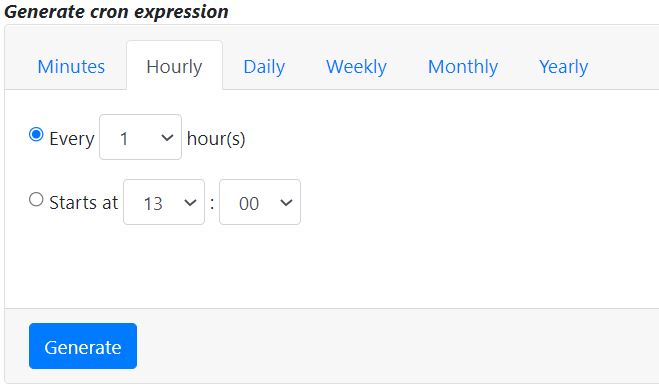Click the chevron arrow beside the 00 value
The width and height of the screenshot is (659, 392).
[286, 203]
